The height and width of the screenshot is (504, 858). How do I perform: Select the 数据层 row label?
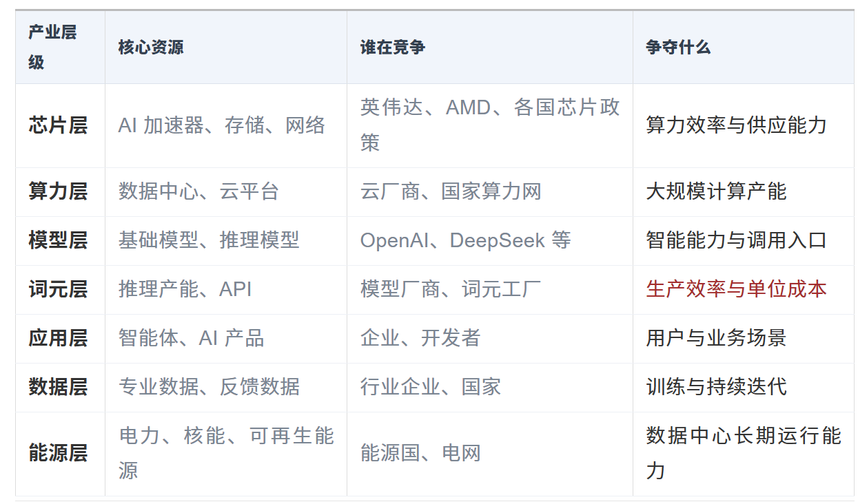point(58,387)
